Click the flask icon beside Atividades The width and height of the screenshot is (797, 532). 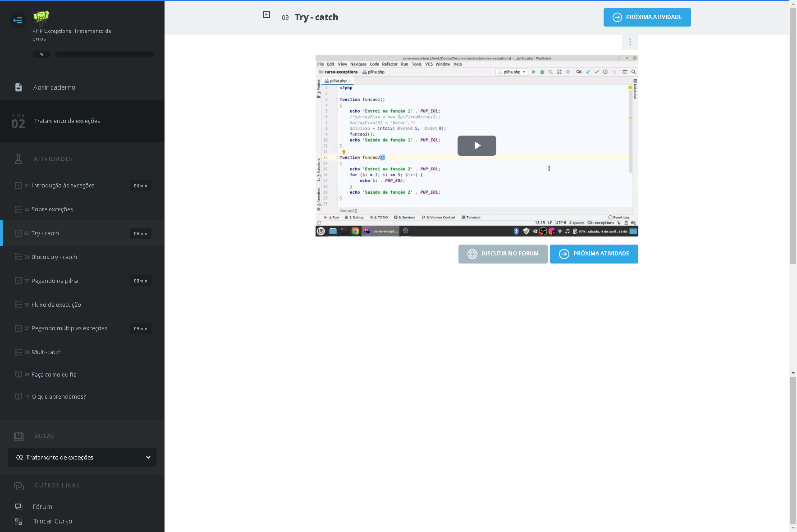18,159
